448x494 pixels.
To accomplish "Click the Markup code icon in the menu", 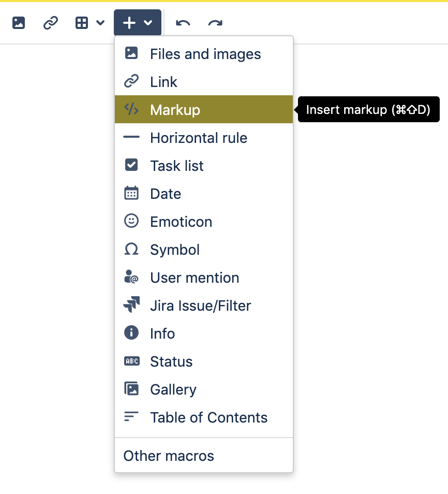I will pos(131,109).
